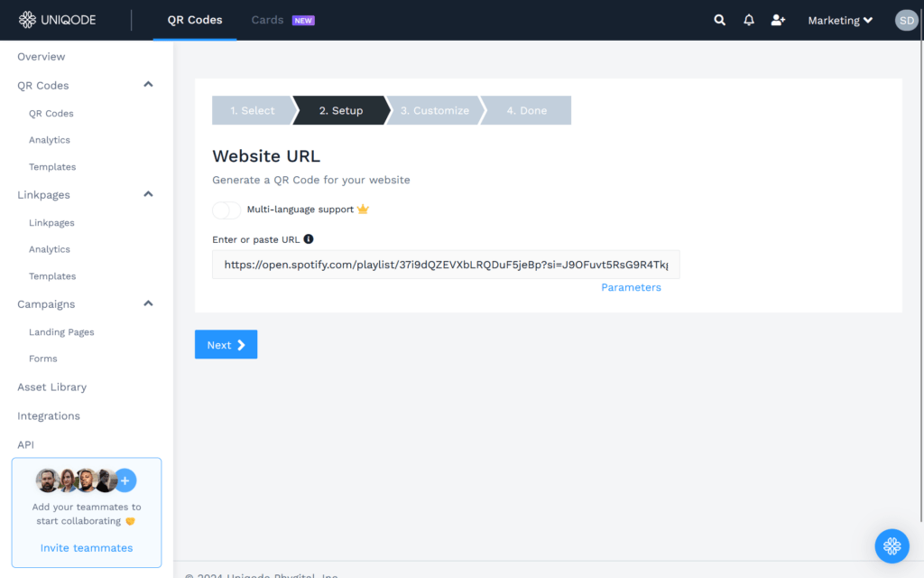The width and height of the screenshot is (924, 578).
Task: Open Overview in the sidebar
Action: (x=42, y=57)
